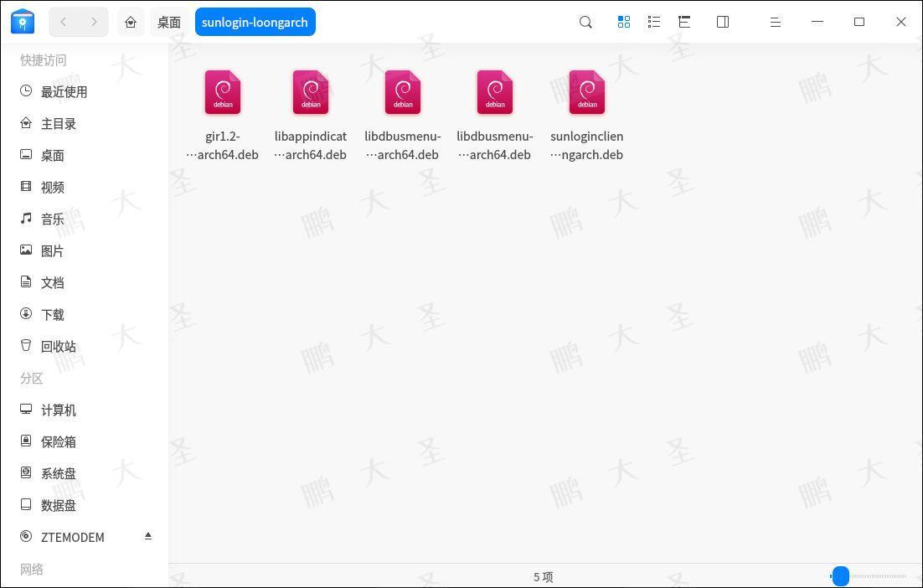
Task: Navigate to 桌面 breadcrumb
Action: (x=169, y=23)
